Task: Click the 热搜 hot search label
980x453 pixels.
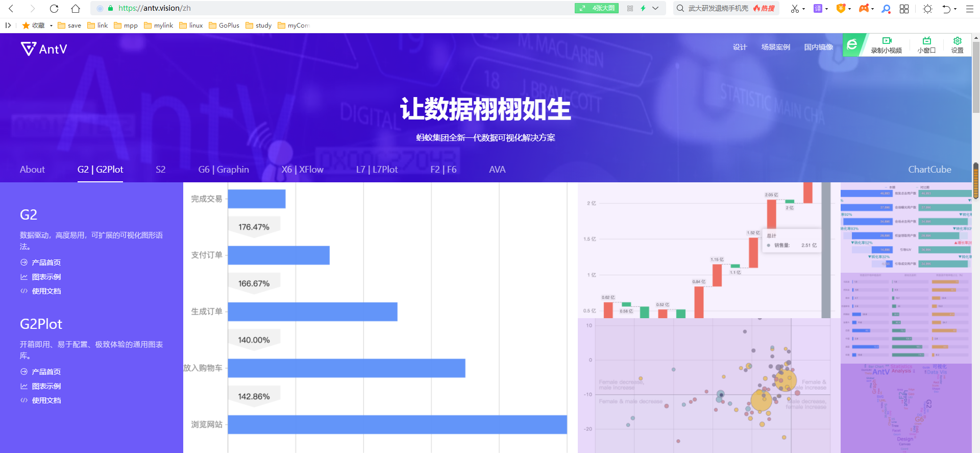Action: (x=764, y=8)
